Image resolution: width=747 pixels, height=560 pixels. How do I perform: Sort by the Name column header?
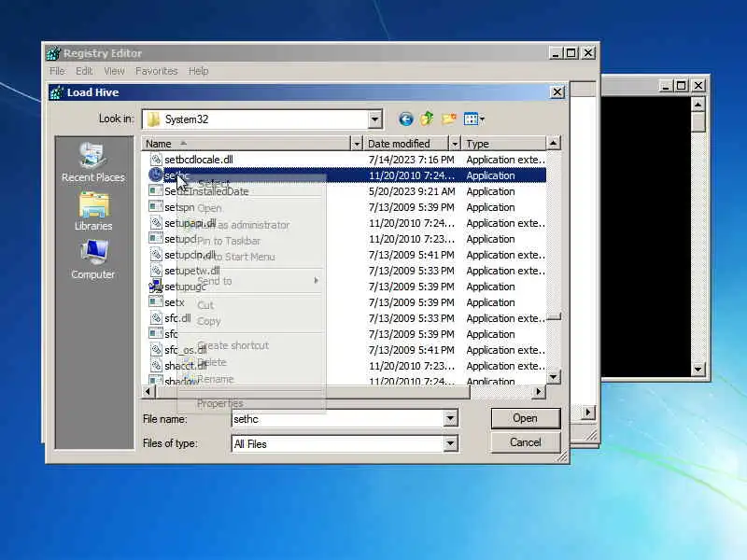click(x=246, y=144)
